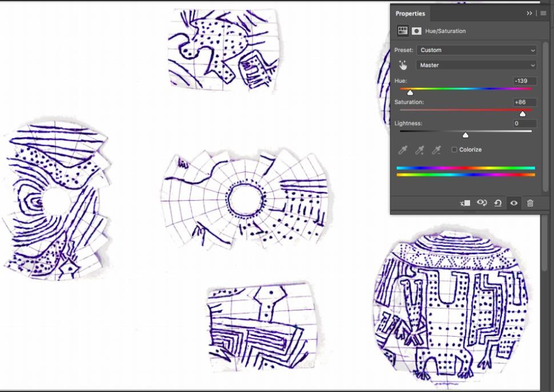
Task: Click the Hue/Saturation adjustment icon
Action: click(x=403, y=31)
